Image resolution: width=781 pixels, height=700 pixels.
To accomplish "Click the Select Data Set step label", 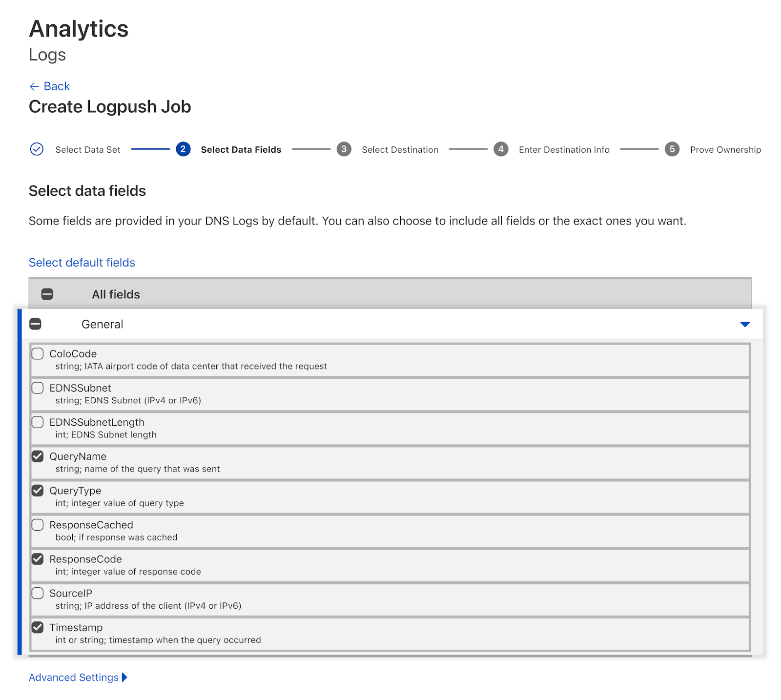I will 88,150.
